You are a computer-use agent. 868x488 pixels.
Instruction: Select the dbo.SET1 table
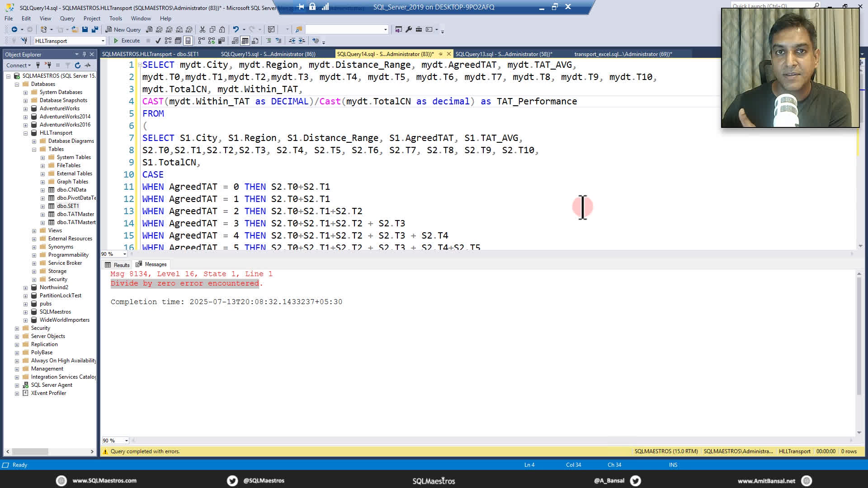[x=68, y=206]
